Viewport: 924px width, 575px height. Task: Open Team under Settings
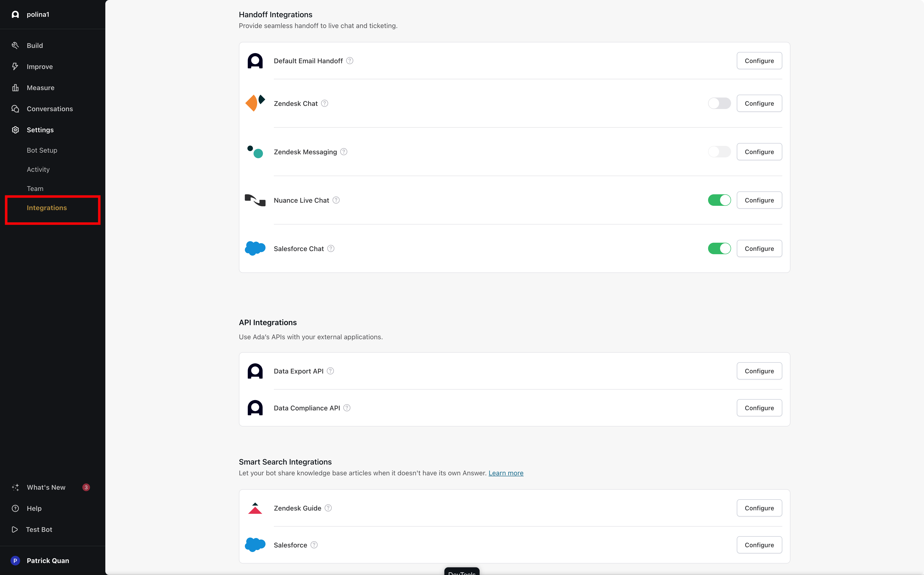pos(35,189)
